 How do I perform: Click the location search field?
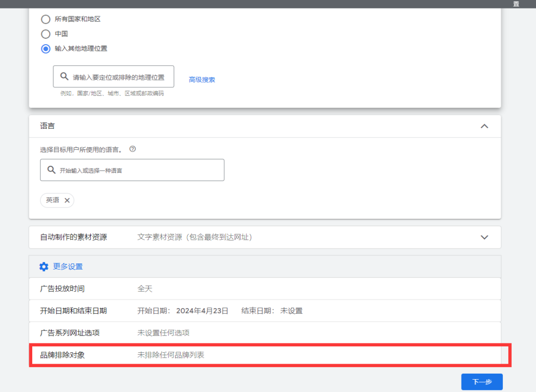pos(114,76)
